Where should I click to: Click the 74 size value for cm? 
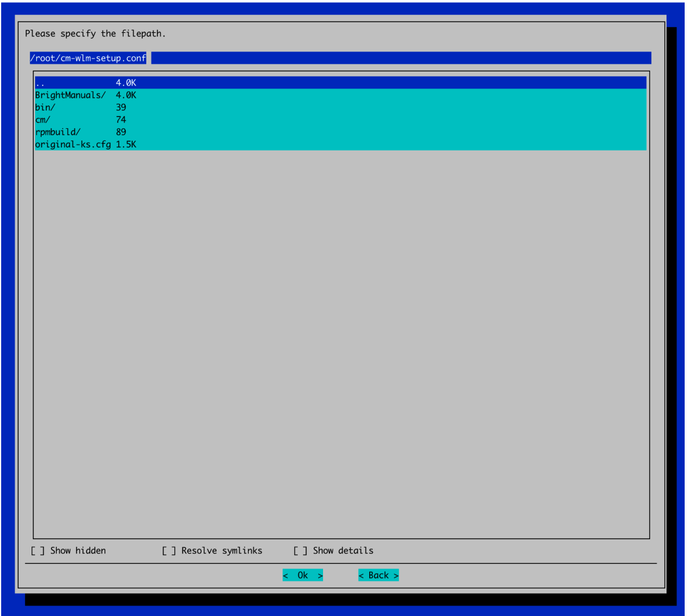tap(121, 119)
